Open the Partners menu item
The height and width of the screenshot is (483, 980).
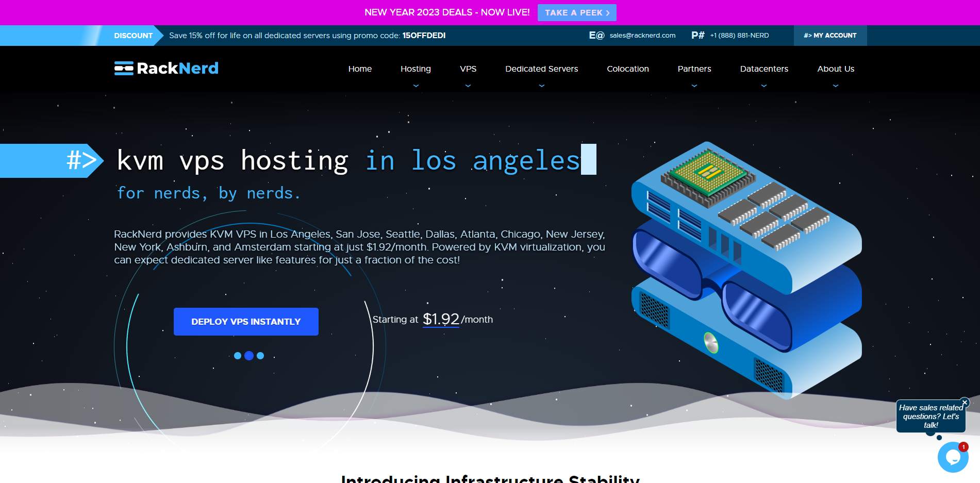pos(694,69)
